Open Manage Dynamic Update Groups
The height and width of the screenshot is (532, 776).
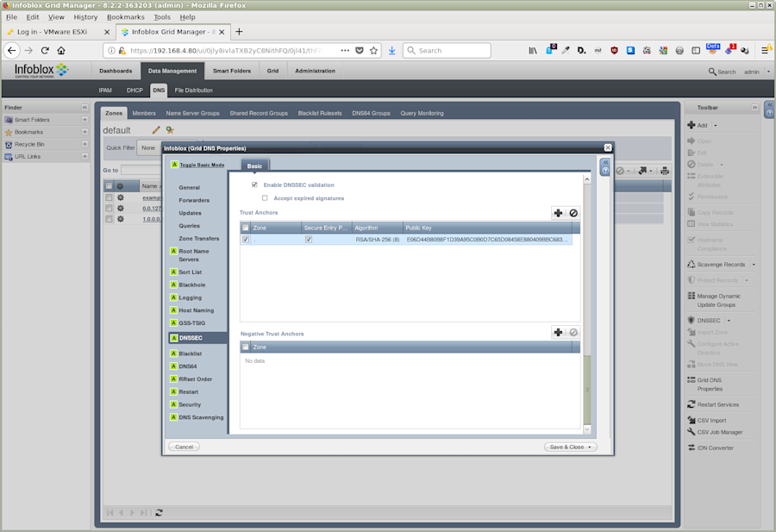coord(718,300)
